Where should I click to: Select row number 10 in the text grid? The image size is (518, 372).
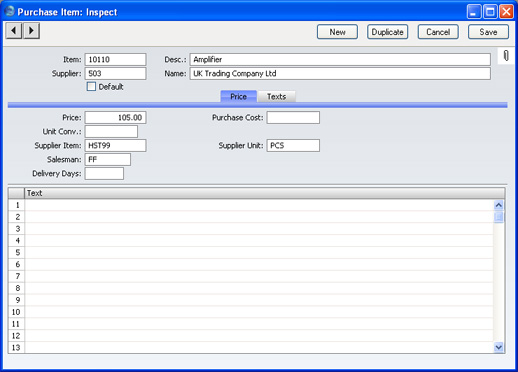coord(17,312)
